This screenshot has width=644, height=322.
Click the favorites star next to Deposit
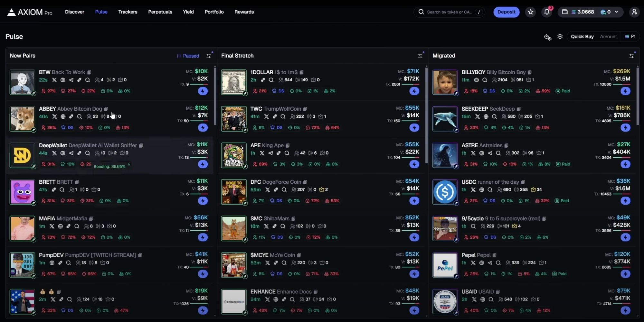(530, 12)
